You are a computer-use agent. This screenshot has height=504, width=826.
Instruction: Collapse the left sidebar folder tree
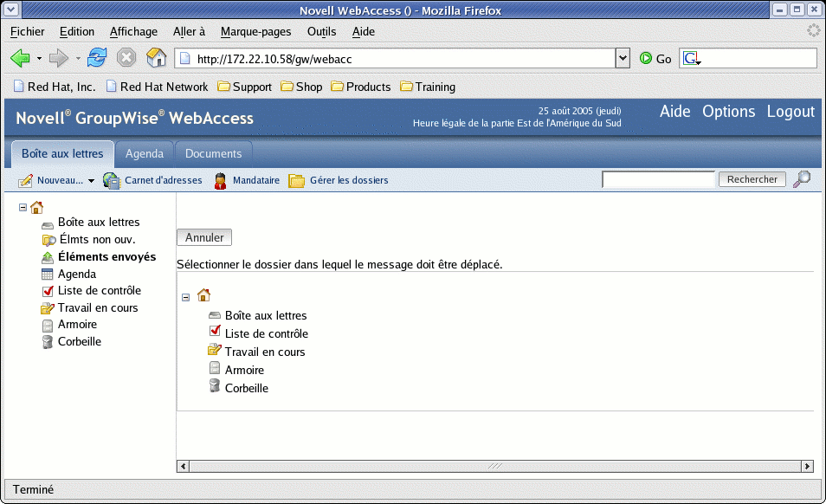pos(23,207)
